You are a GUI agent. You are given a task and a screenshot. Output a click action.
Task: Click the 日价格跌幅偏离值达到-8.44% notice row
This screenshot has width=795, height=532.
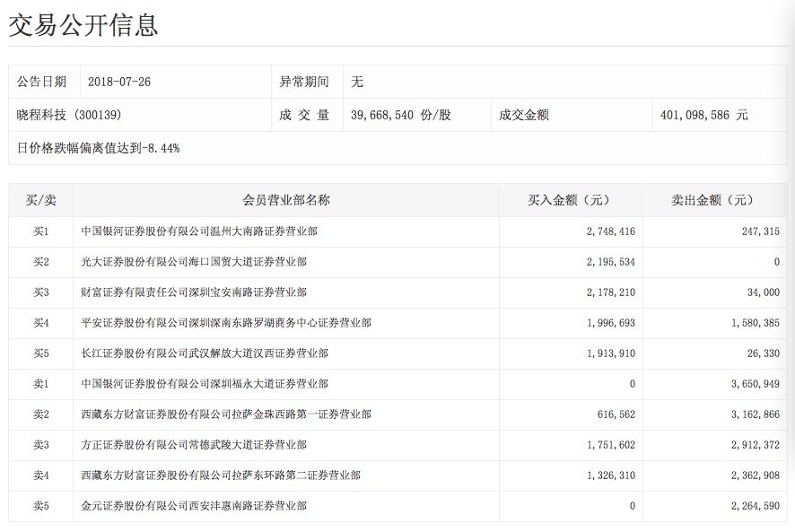(99, 148)
